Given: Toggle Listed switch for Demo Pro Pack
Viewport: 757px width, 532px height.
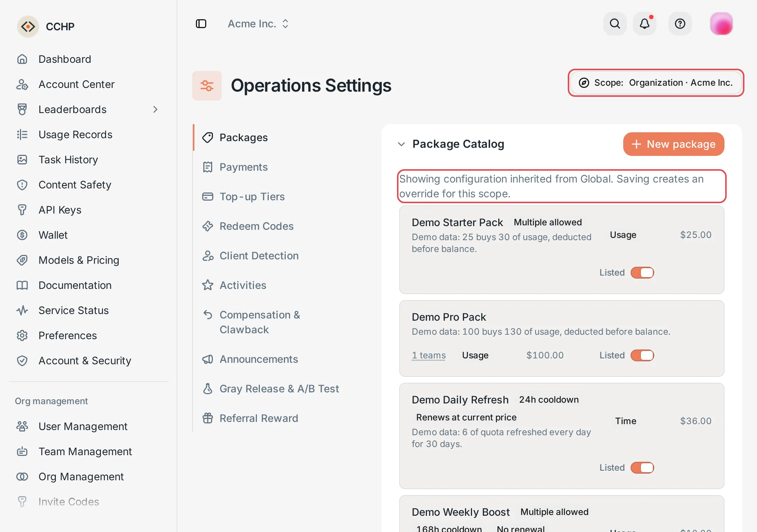Looking at the screenshot, I should [642, 355].
